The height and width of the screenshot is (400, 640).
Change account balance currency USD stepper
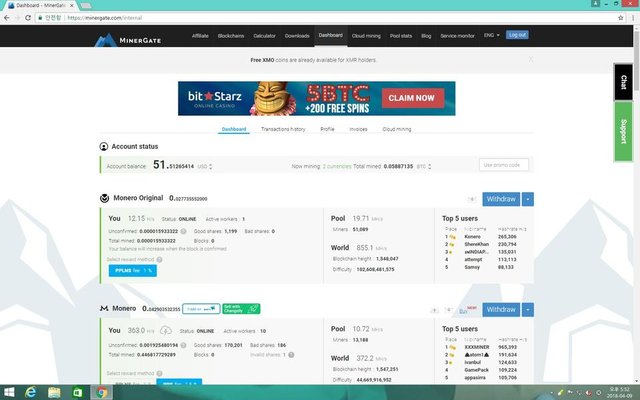(x=211, y=167)
